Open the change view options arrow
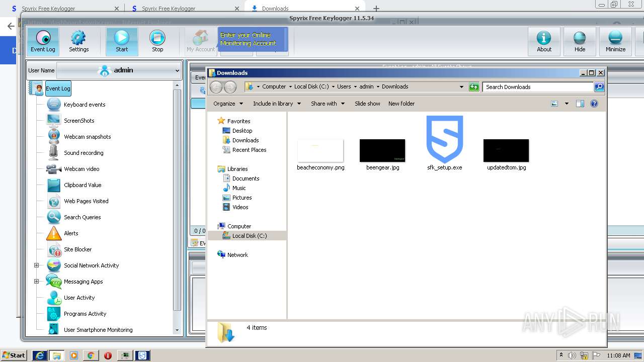 click(x=567, y=104)
